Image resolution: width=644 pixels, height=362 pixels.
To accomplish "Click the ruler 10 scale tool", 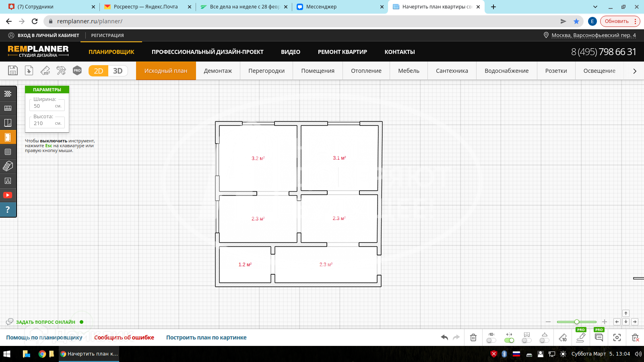I will click(x=563, y=337).
